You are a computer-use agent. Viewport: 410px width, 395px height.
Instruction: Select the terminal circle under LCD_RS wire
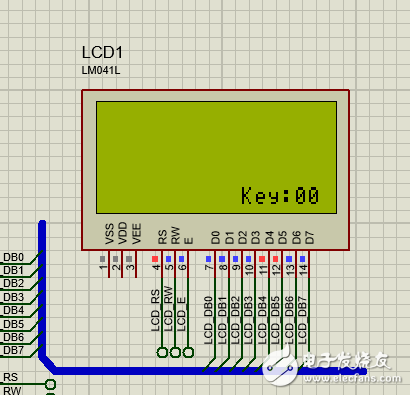tap(162, 352)
